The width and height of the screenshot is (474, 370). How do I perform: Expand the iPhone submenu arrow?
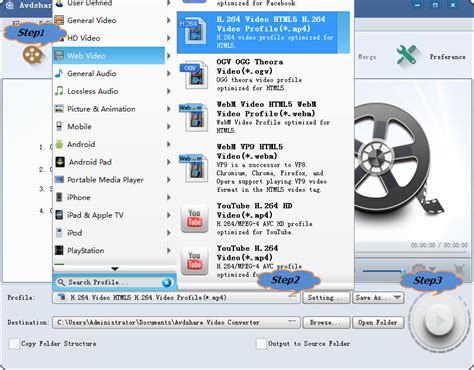point(169,197)
